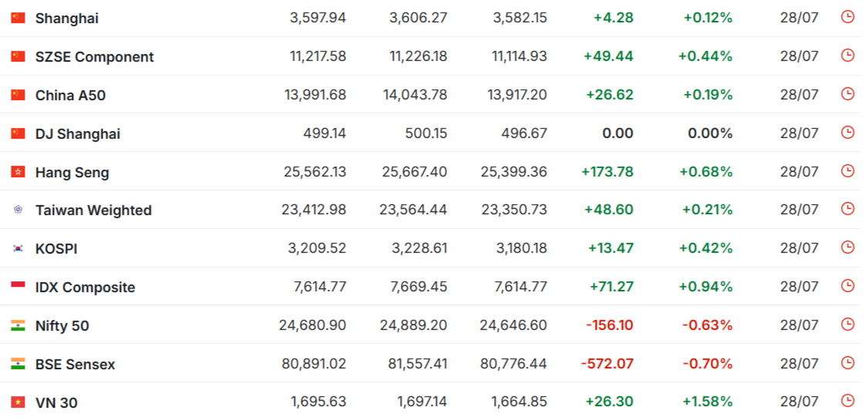868x417 pixels.
Task: Click the Hong Kong flag beside Hang Seng
Action: pyautogui.click(x=19, y=172)
